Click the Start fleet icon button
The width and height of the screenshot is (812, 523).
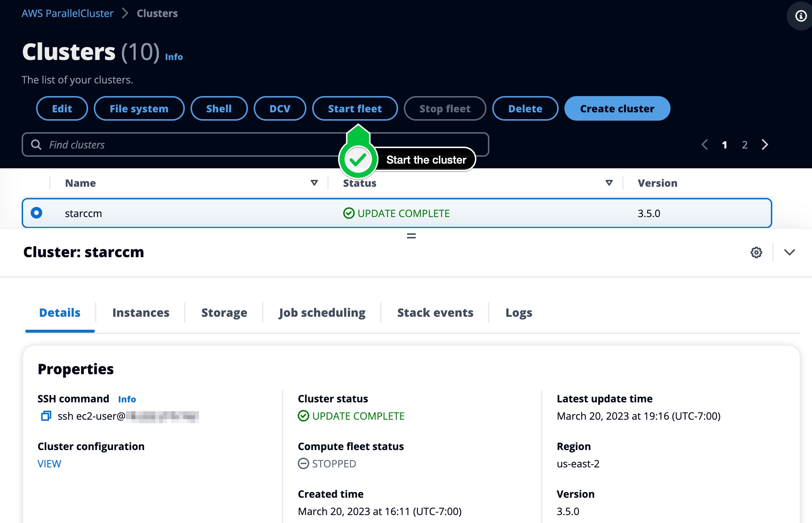[x=355, y=108]
